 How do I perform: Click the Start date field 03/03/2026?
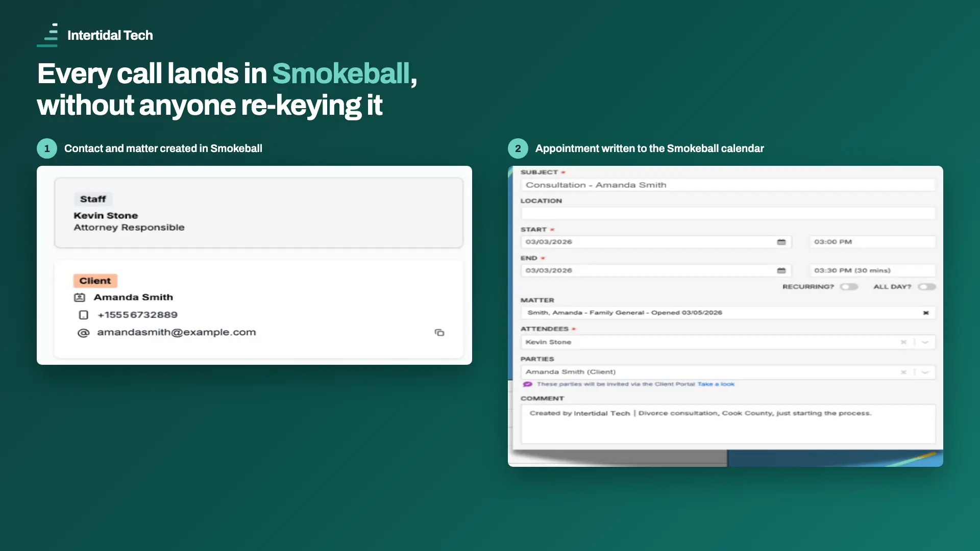[656, 242]
